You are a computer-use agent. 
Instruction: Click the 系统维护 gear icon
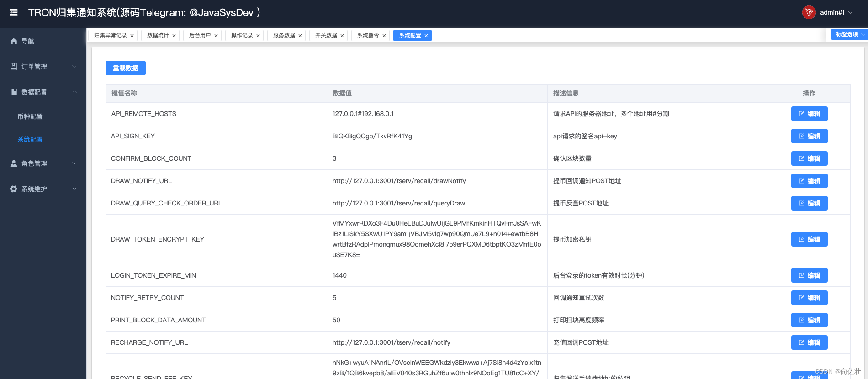(x=14, y=189)
